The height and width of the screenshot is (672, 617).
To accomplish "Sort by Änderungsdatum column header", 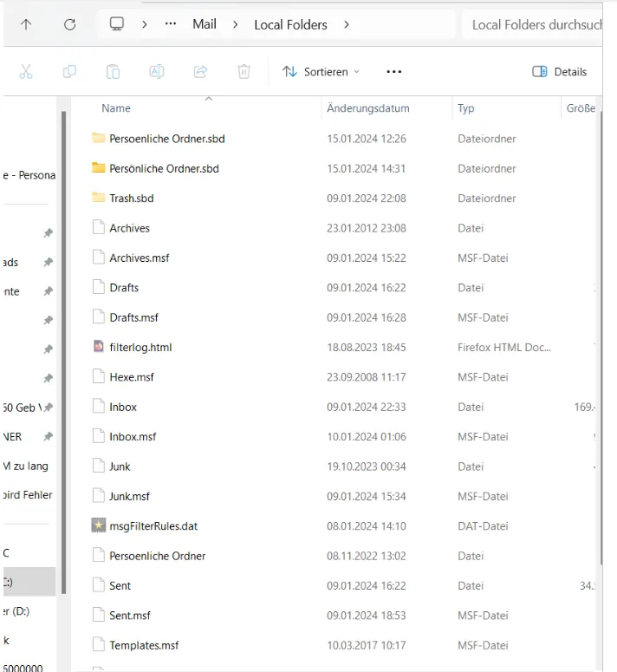I will point(367,108).
